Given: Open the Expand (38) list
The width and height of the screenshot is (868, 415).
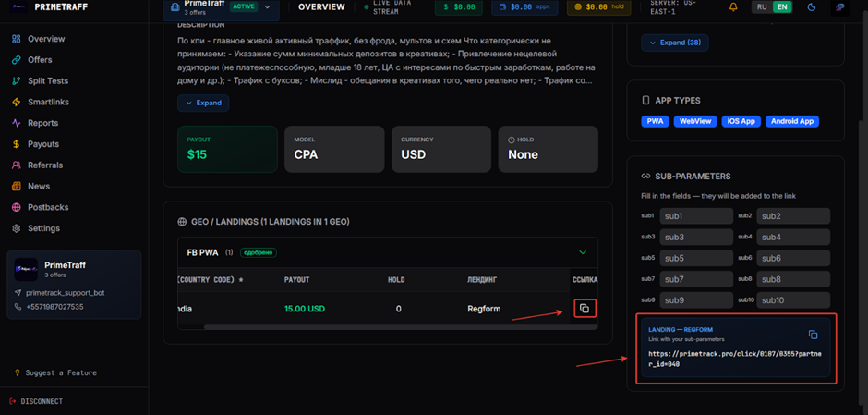Looking at the screenshot, I should click(x=674, y=43).
